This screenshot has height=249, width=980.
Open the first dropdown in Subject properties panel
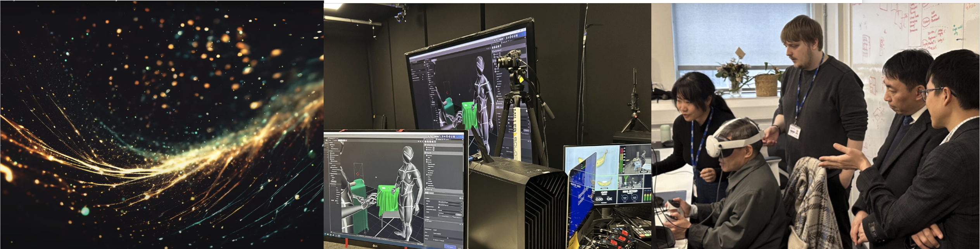click(x=450, y=202)
